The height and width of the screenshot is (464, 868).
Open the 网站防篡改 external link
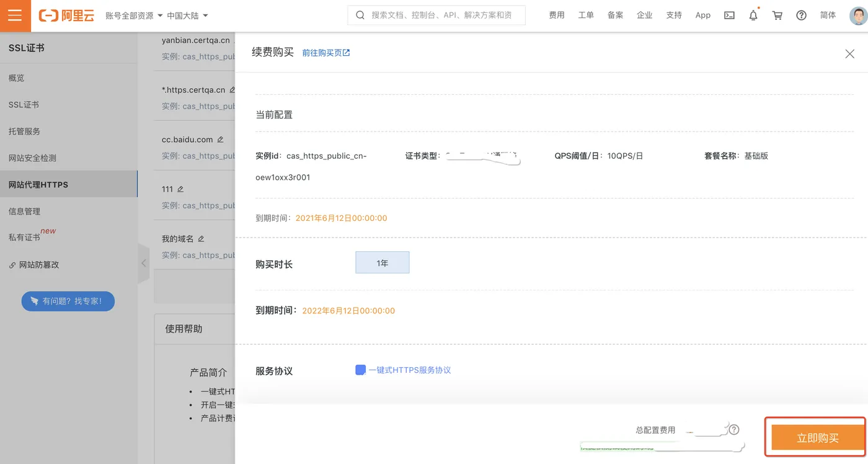pos(34,265)
